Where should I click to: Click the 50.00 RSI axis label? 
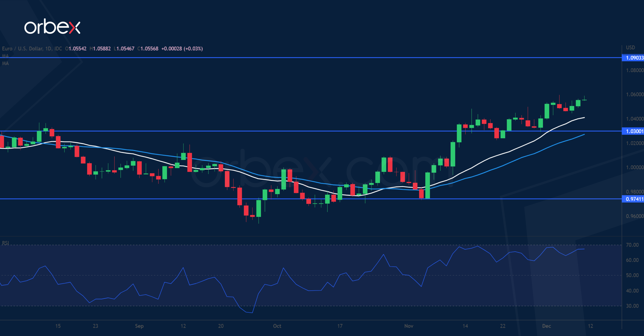click(x=632, y=275)
